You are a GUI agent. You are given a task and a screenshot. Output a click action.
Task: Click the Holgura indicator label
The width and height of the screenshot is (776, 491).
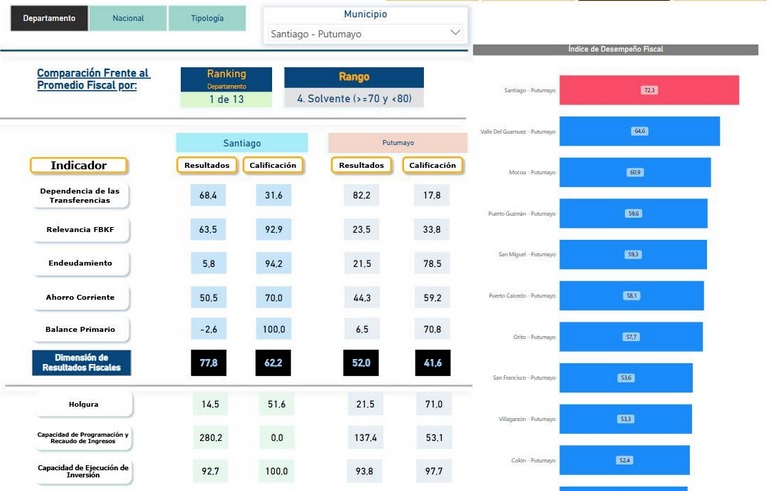pos(83,404)
